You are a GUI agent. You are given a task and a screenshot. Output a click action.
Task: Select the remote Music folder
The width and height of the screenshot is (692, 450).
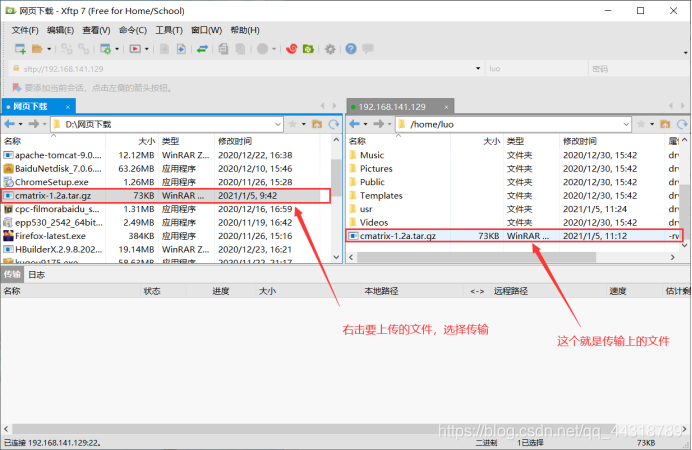point(513,155)
